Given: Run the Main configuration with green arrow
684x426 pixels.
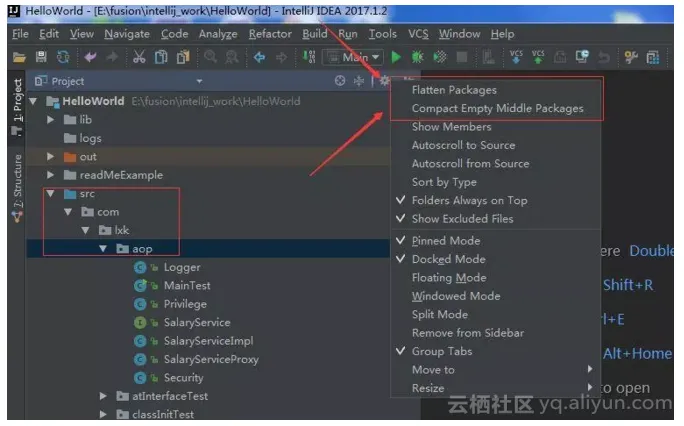Looking at the screenshot, I should pos(396,57).
